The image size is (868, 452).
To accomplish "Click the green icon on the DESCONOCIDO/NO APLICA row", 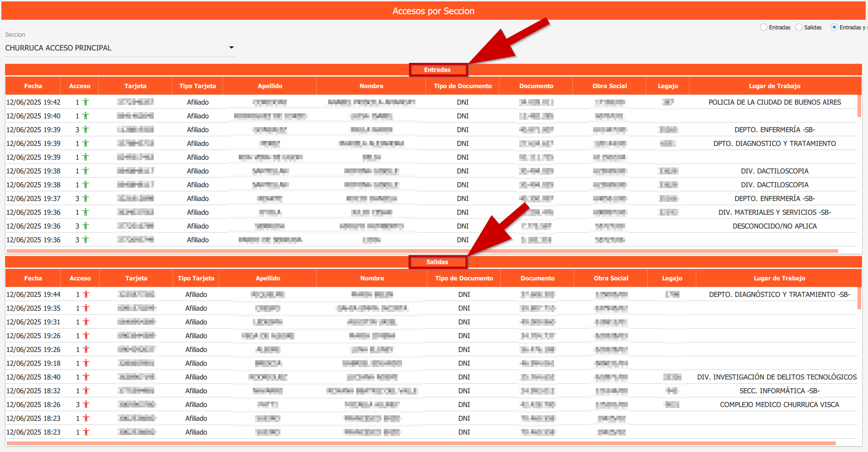I will pyautogui.click(x=86, y=226).
